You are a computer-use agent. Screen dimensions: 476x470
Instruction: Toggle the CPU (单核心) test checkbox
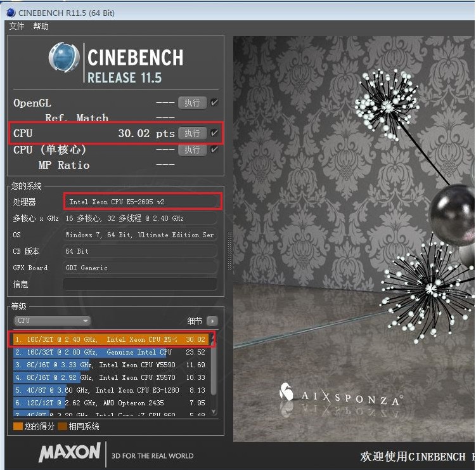pos(214,149)
